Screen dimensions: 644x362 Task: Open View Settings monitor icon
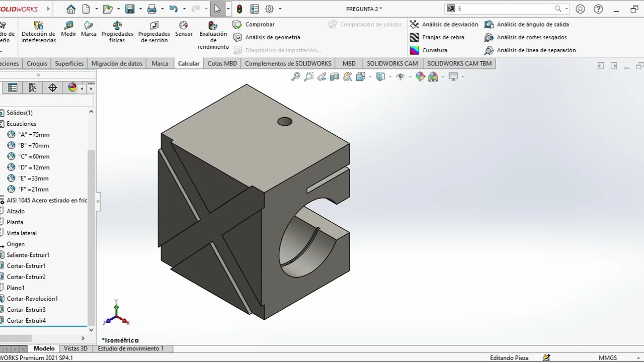pos(453,76)
